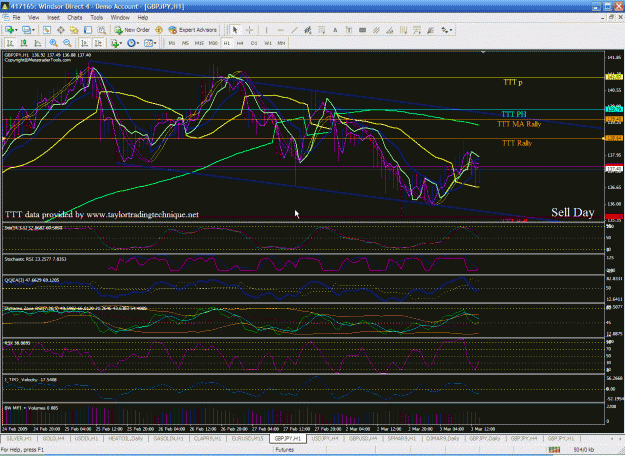Switch chart type to Bar Chart
Screen dimensions: 625x456
pos(10,43)
